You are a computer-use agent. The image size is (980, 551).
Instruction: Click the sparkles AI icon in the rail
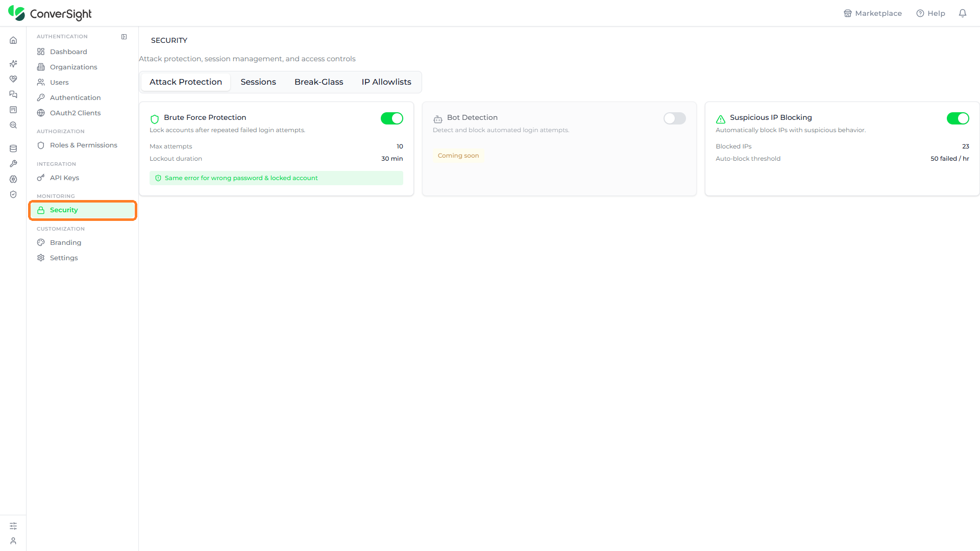[13, 64]
